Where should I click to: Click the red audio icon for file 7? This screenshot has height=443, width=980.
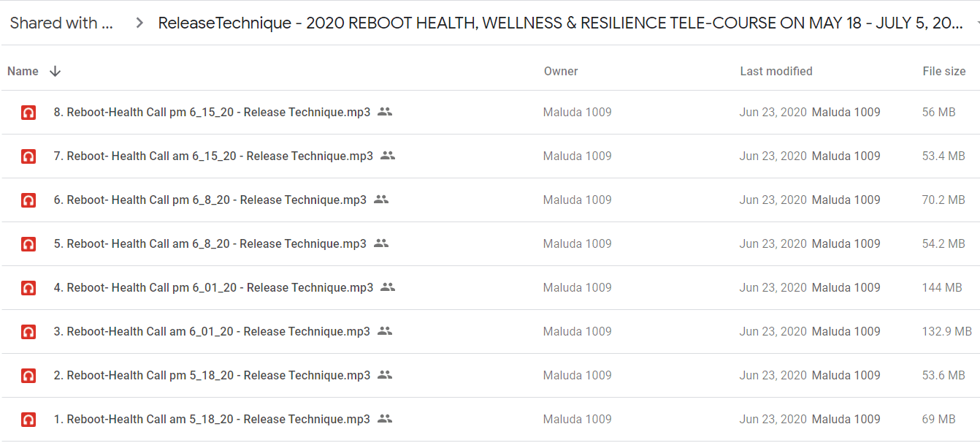(x=28, y=156)
